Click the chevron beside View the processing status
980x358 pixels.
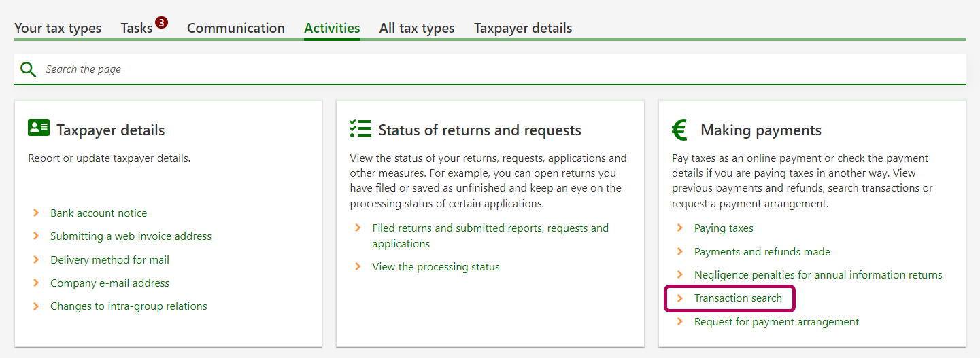[358, 267]
